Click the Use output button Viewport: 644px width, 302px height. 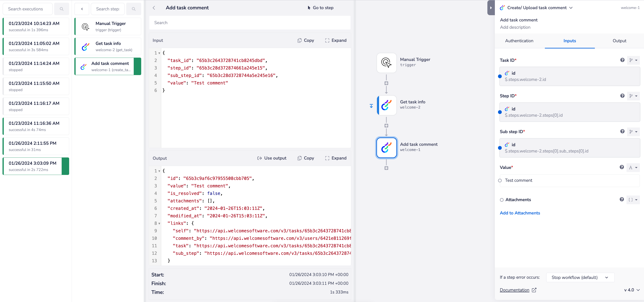[272, 158]
